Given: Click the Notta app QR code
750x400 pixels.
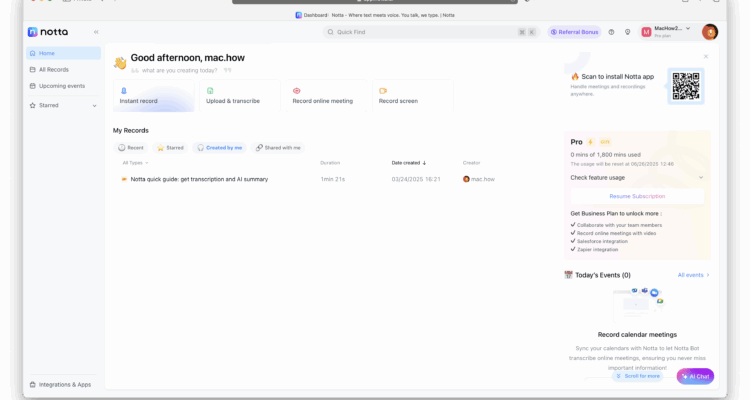Looking at the screenshot, I should pyautogui.click(x=686, y=86).
